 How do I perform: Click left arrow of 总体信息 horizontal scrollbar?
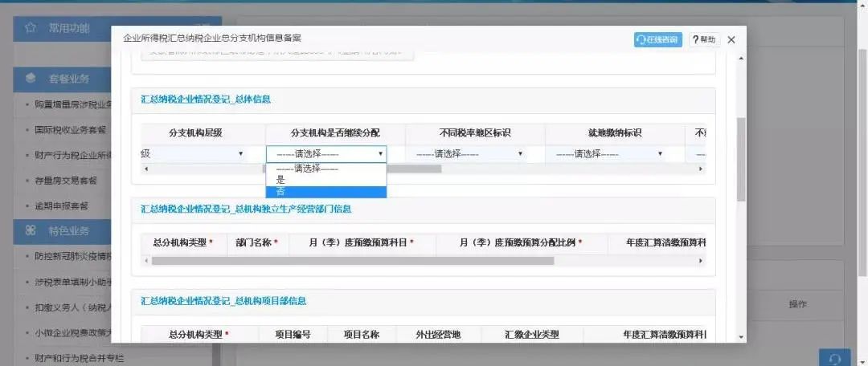pos(145,169)
